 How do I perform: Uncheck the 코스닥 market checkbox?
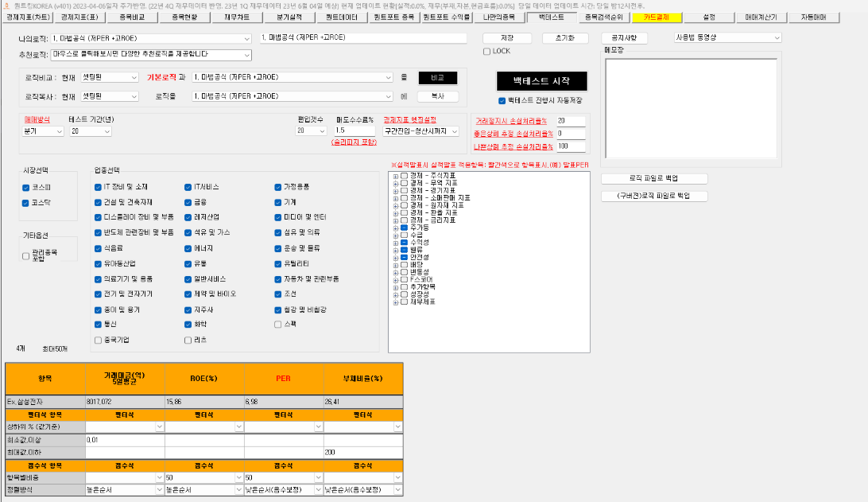point(25,204)
